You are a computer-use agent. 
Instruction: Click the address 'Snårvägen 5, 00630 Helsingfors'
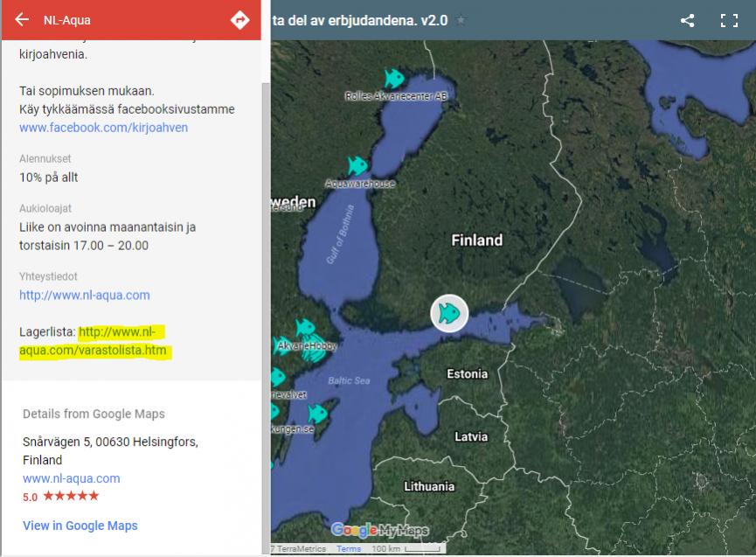(110, 442)
